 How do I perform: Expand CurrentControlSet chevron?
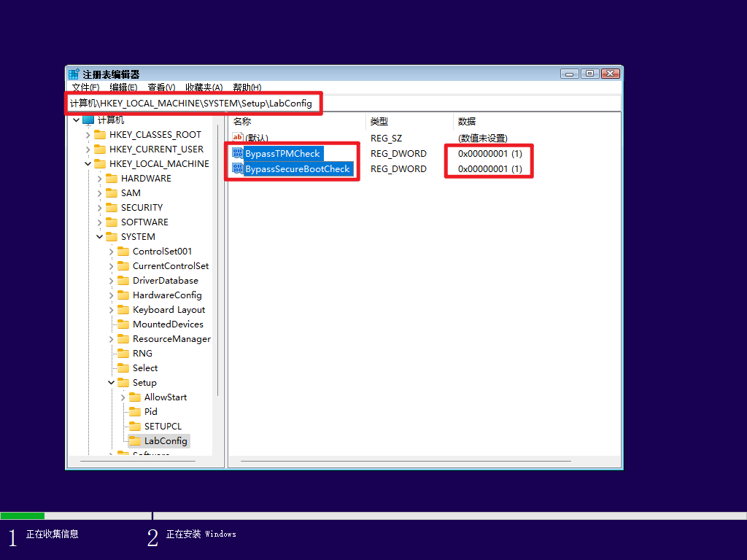tap(111, 266)
